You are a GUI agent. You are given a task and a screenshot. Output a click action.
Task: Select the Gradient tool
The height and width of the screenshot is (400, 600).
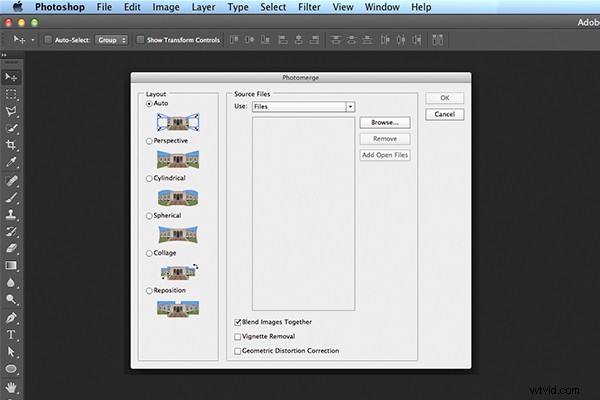click(x=11, y=265)
